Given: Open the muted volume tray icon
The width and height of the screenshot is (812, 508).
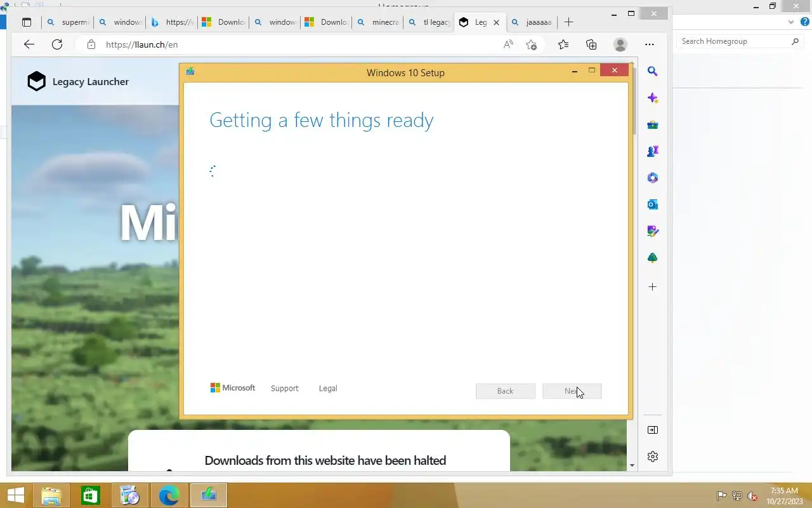Looking at the screenshot, I should click(752, 496).
